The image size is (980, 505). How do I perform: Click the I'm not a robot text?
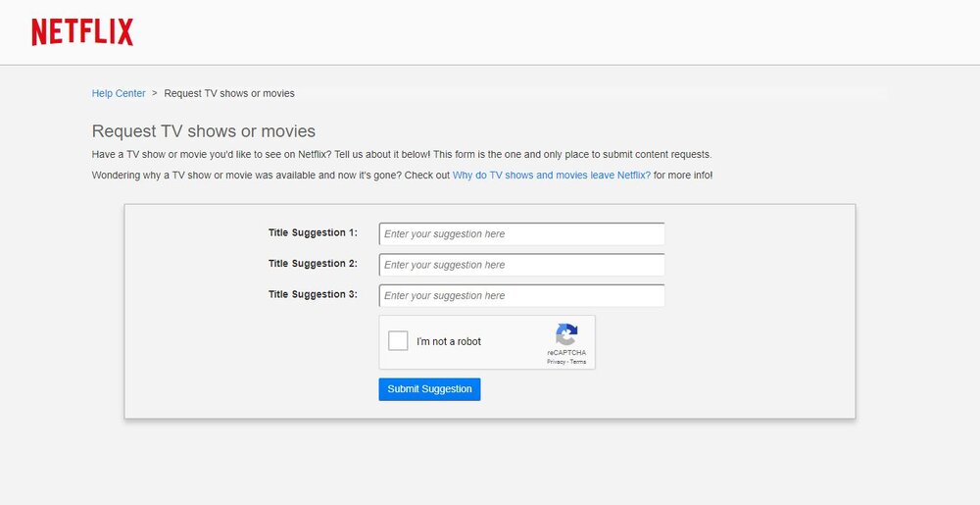pyautogui.click(x=449, y=341)
